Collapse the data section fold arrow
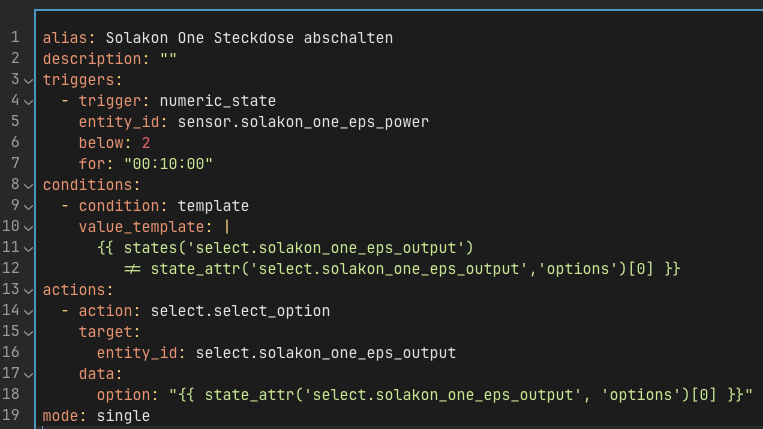The image size is (763, 429). point(27,374)
